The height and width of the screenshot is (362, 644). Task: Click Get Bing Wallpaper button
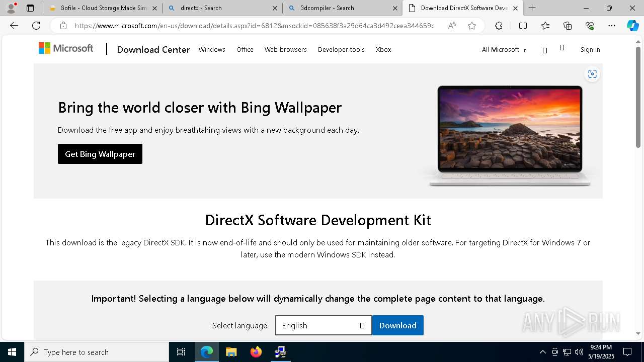coord(100,154)
